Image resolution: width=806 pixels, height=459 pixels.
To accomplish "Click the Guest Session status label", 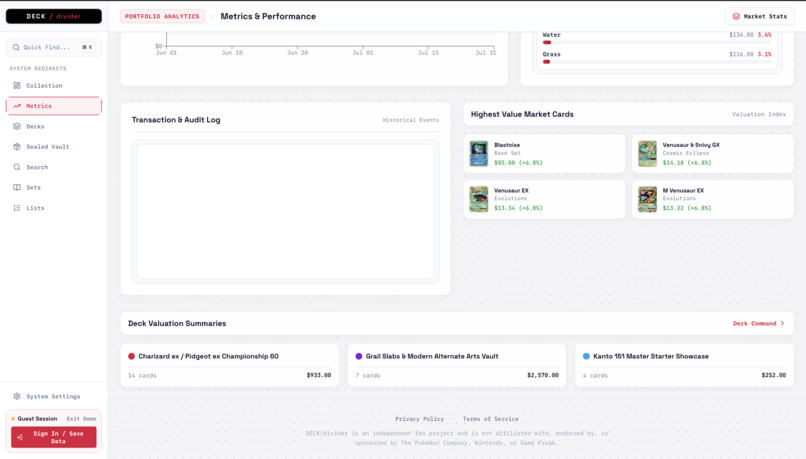I will coord(38,418).
